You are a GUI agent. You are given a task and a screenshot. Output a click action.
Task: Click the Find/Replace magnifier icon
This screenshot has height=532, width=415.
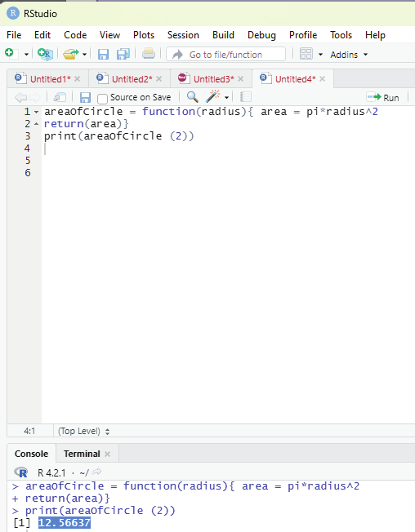tap(193, 97)
